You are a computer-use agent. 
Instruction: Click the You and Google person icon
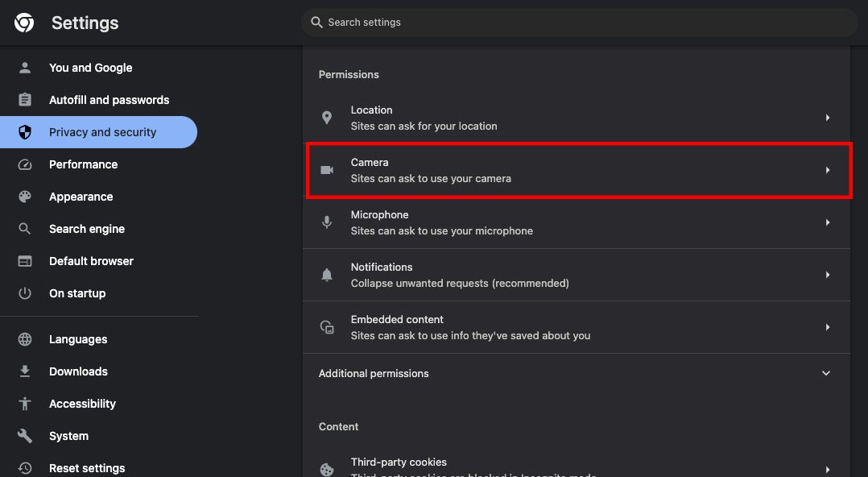point(25,68)
